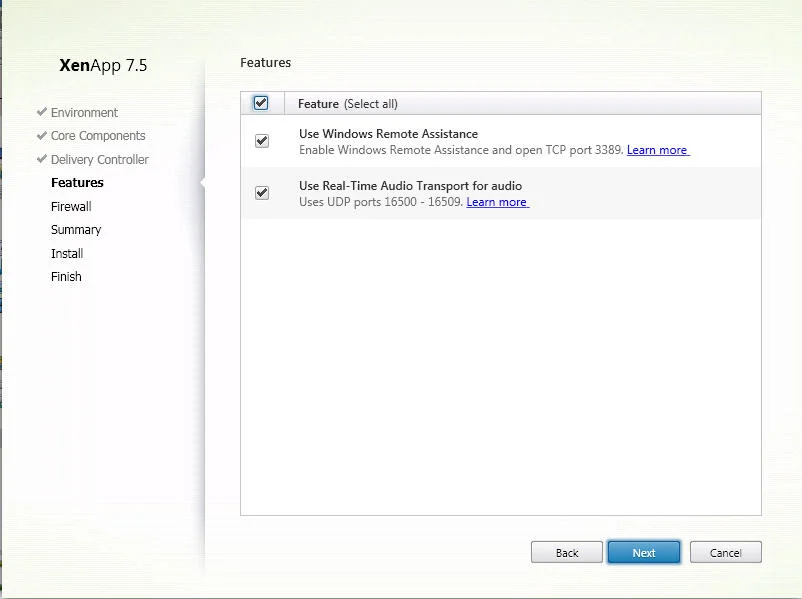This screenshot has width=802, height=599.
Task: Open Learn more link for UDP ports
Action: (x=498, y=202)
